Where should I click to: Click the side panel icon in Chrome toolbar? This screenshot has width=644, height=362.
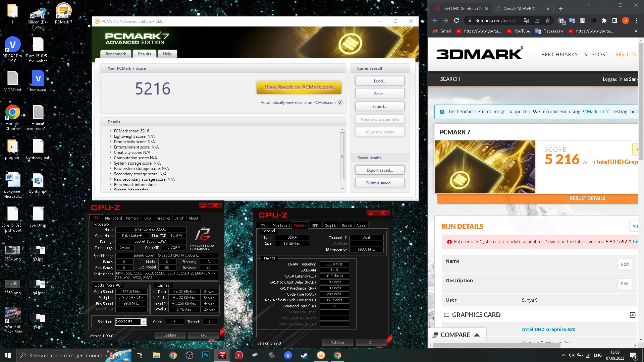coord(614,20)
